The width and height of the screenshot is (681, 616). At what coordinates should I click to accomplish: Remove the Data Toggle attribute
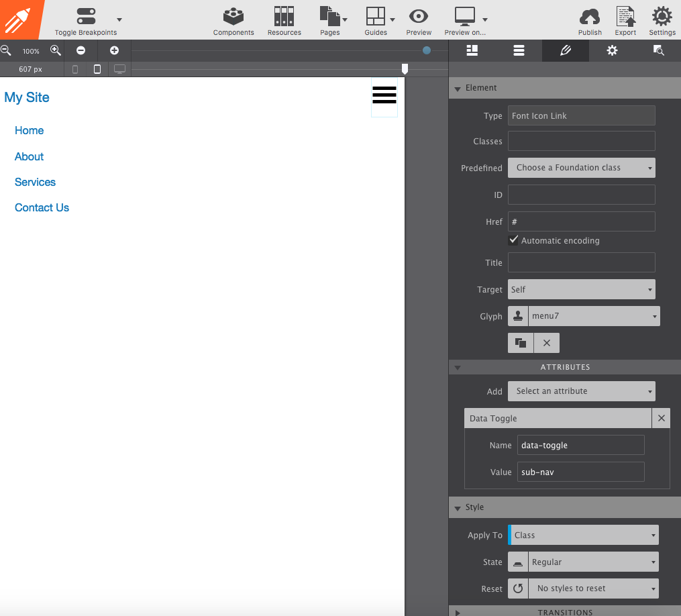click(x=661, y=418)
